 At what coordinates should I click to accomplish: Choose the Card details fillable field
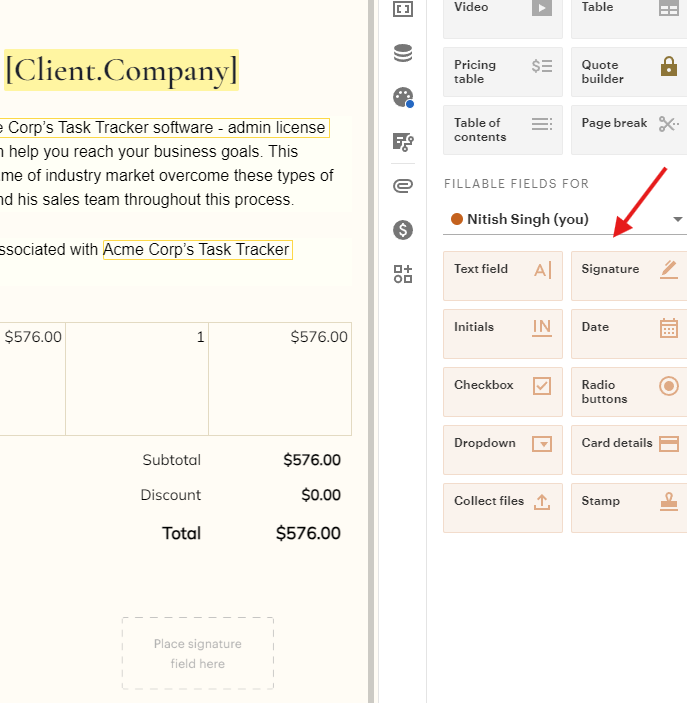click(x=629, y=450)
